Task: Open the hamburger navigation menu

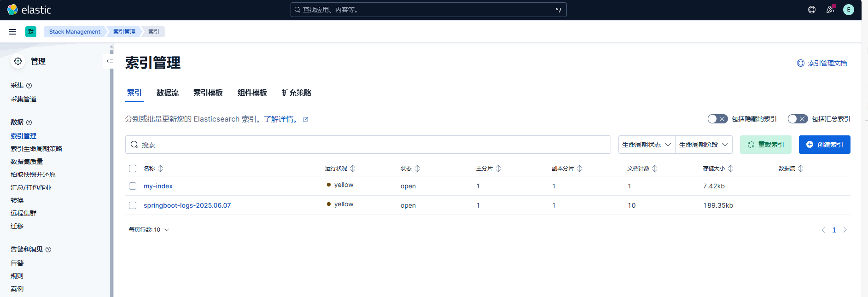Action: click(12, 32)
